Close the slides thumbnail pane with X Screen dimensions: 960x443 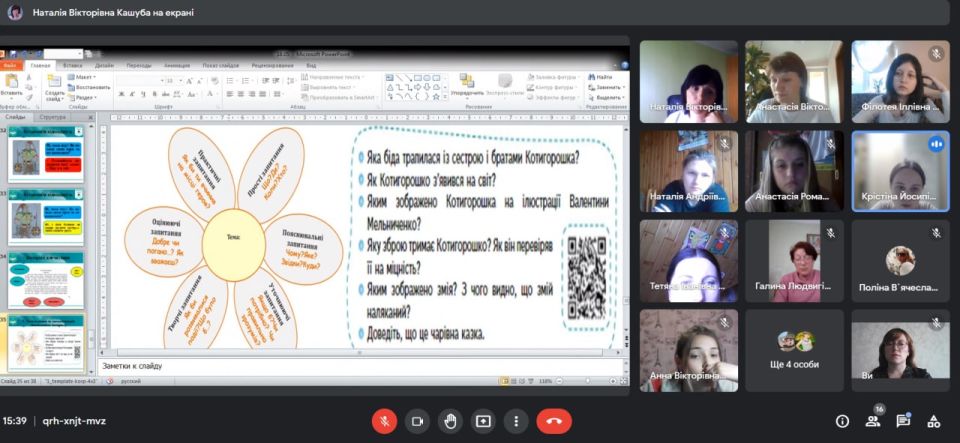click(91, 117)
